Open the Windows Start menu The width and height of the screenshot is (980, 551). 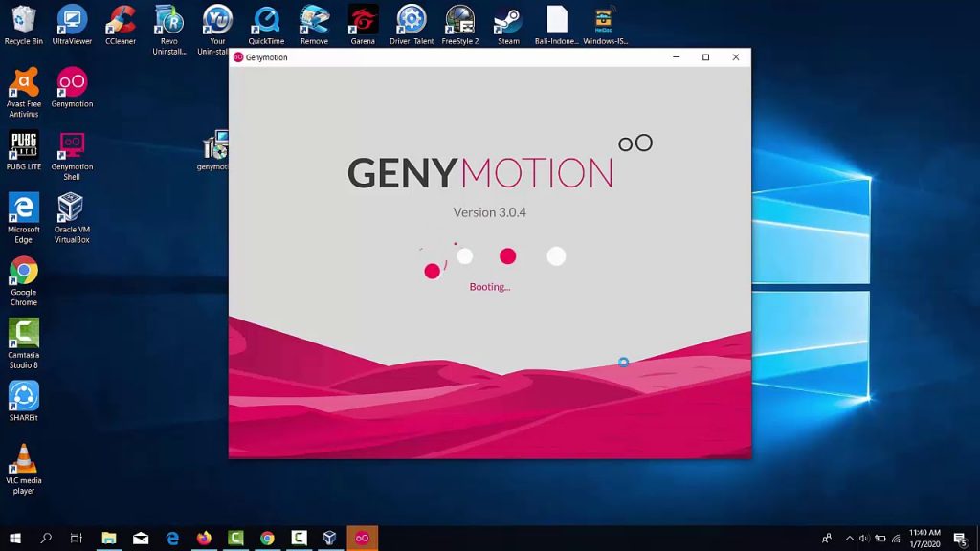point(15,539)
